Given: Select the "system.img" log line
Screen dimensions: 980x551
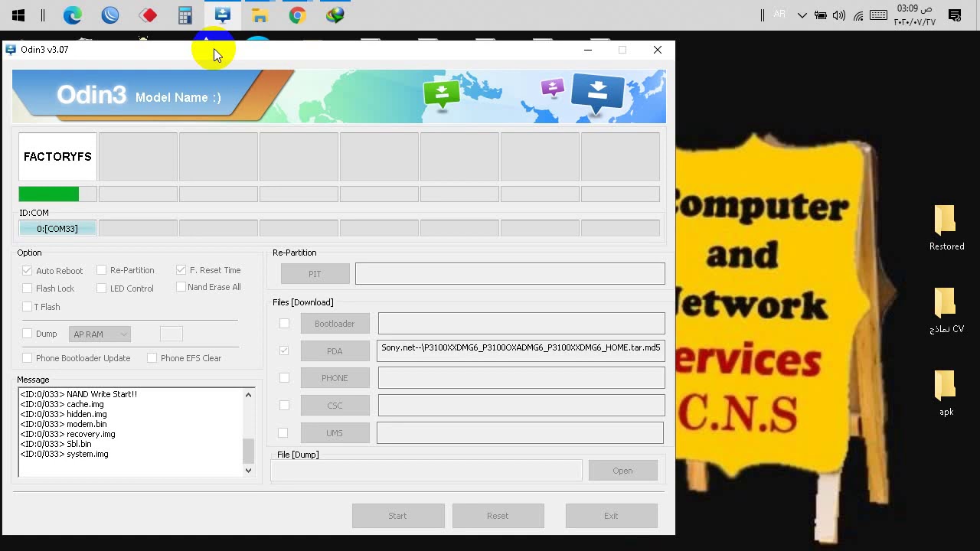Looking at the screenshot, I should click(x=64, y=454).
